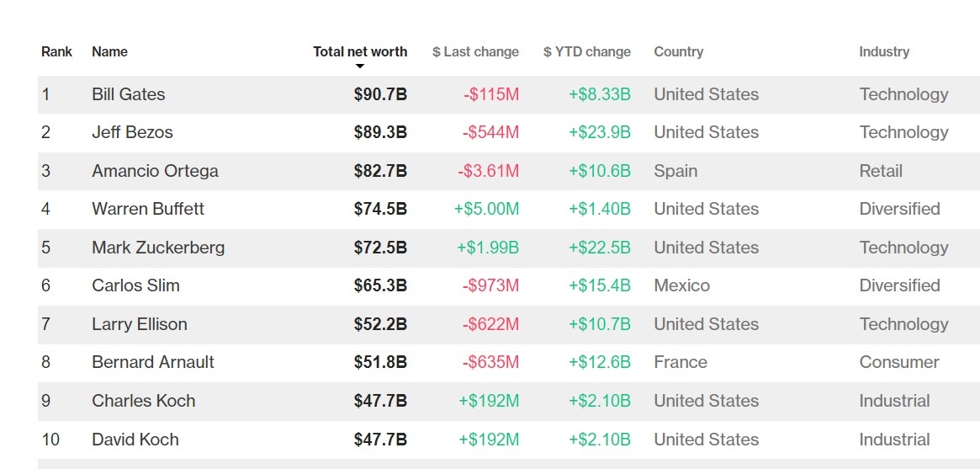Select the Carlos Slim row name
The width and height of the screenshot is (980, 469).
(x=135, y=285)
